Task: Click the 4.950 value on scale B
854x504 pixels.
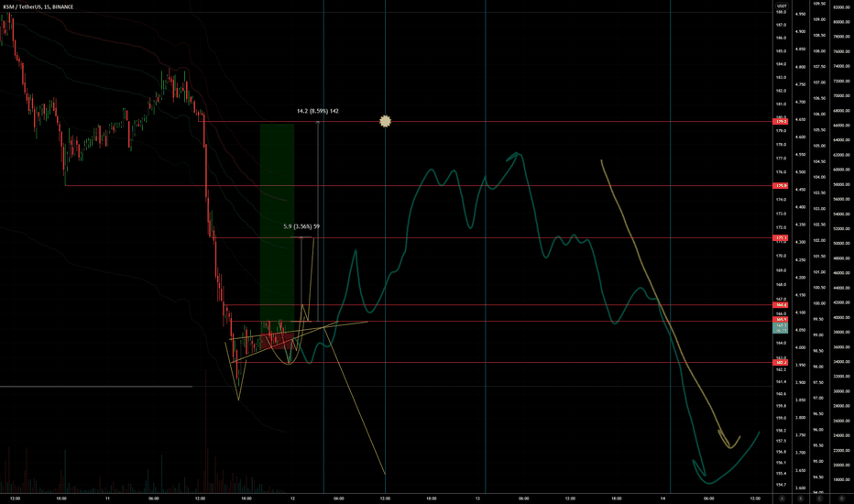Action: click(x=800, y=14)
